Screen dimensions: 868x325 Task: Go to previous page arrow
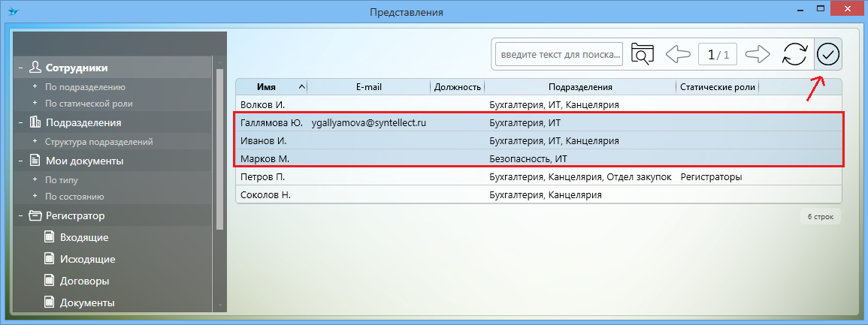click(678, 54)
